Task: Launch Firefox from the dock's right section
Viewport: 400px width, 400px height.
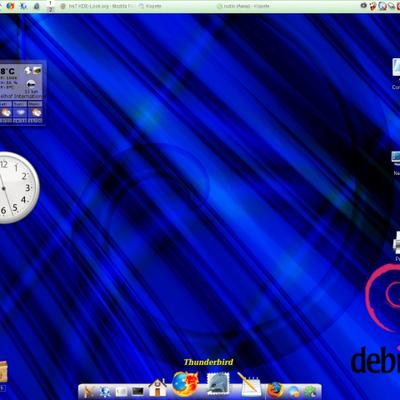Action: click(275, 389)
